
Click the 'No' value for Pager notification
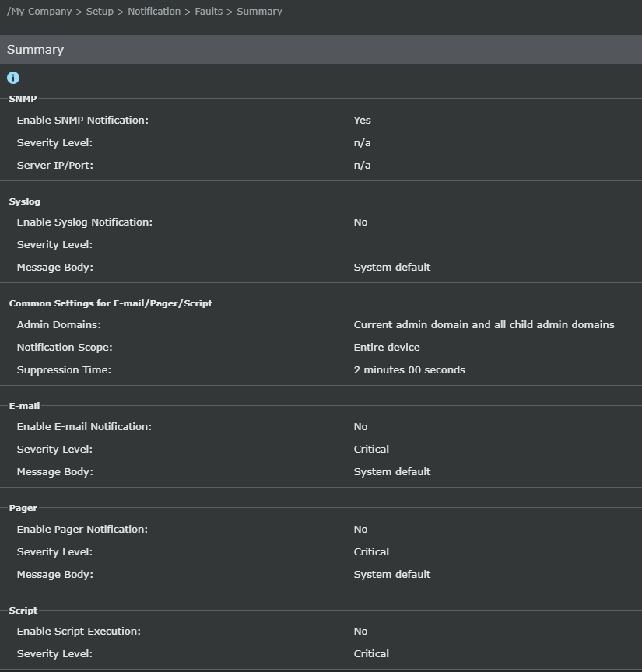pos(360,530)
